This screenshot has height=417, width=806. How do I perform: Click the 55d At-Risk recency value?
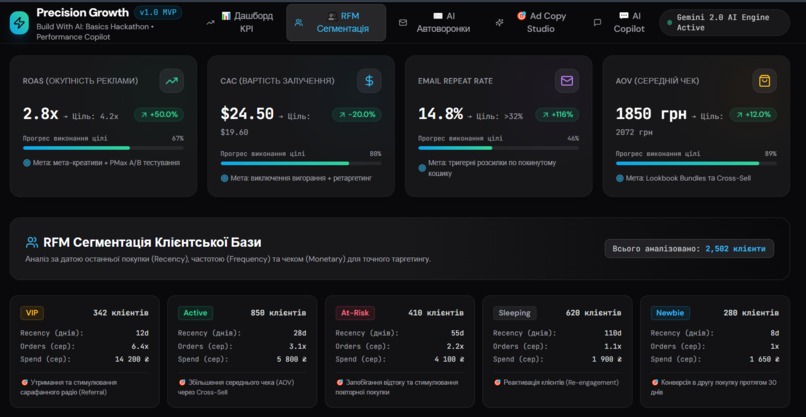[x=457, y=333]
